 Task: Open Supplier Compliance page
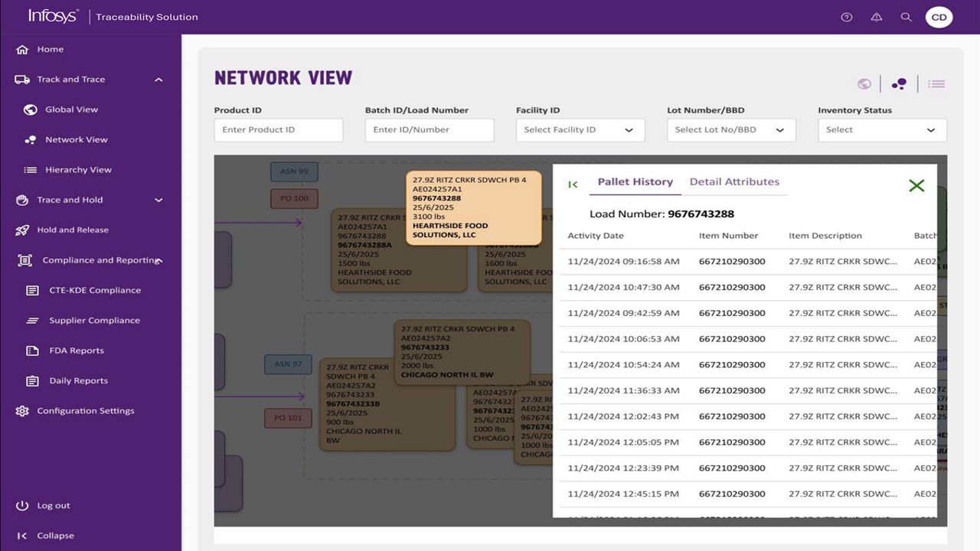click(x=95, y=321)
